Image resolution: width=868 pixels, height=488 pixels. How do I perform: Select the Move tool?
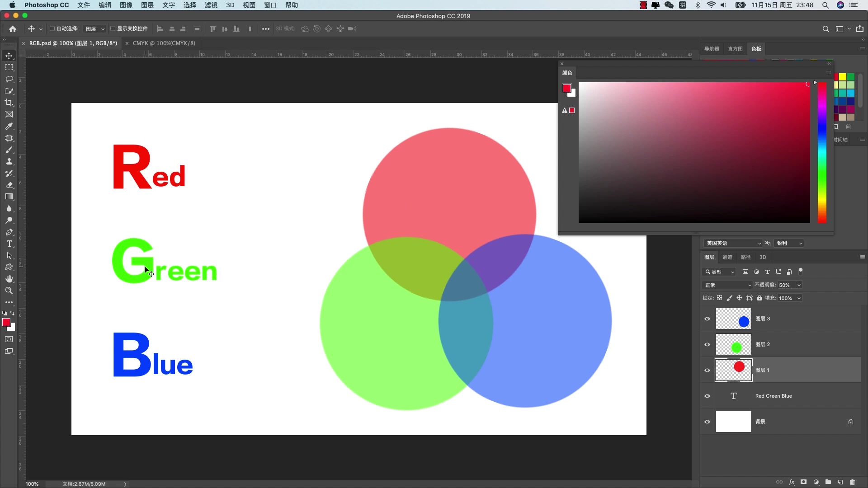pos(9,56)
